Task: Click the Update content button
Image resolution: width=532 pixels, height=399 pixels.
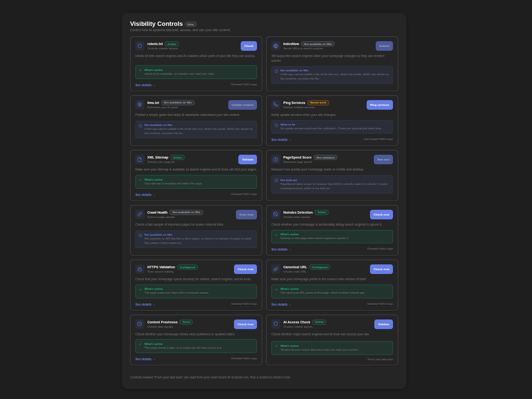Action: click(x=242, y=105)
